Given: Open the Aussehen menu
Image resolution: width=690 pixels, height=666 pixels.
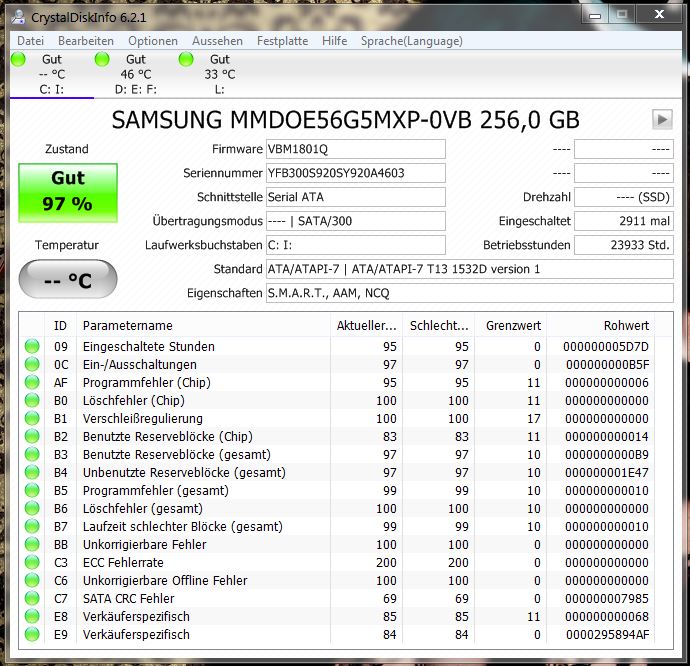Looking at the screenshot, I should pos(217,41).
